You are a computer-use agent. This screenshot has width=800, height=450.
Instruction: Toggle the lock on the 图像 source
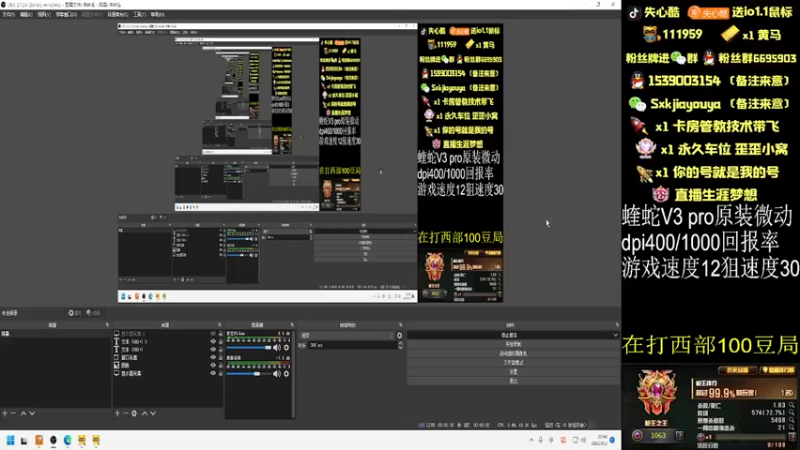tap(220, 365)
